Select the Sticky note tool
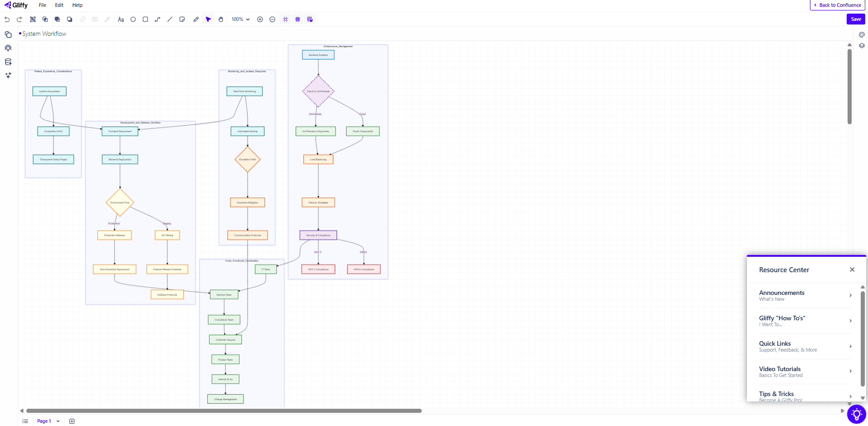The image size is (868, 426). click(x=182, y=20)
